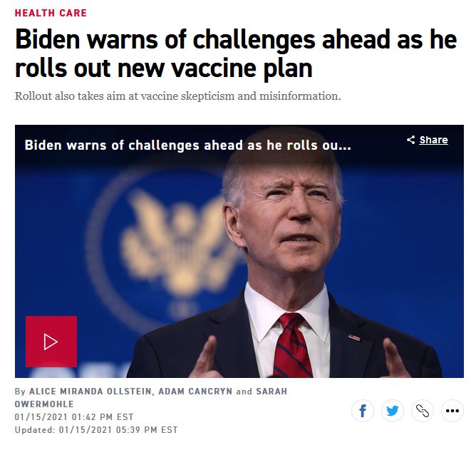Open author Alice Miranda Ollstein's page

(x=90, y=391)
